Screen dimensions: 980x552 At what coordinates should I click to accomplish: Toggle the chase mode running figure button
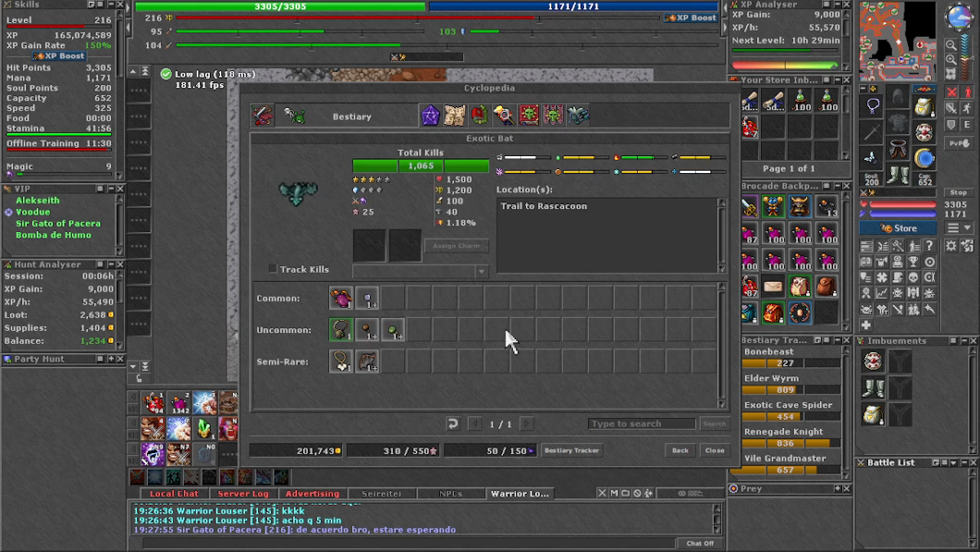[966, 108]
